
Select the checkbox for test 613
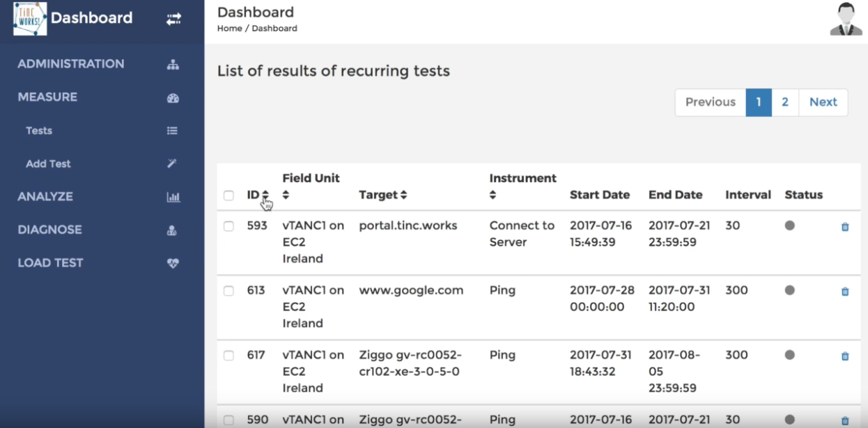point(228,291)
